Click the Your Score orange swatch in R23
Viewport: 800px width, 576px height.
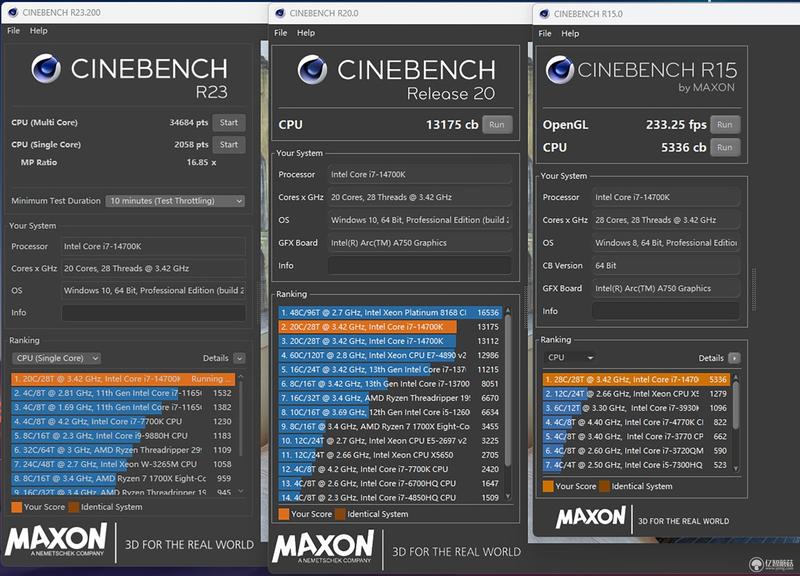click(17, 507)
